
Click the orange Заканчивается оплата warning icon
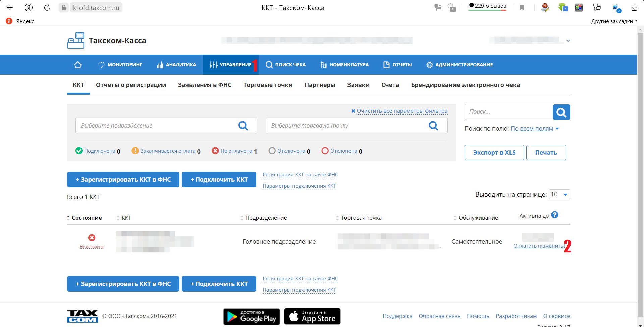coord(135,151)
